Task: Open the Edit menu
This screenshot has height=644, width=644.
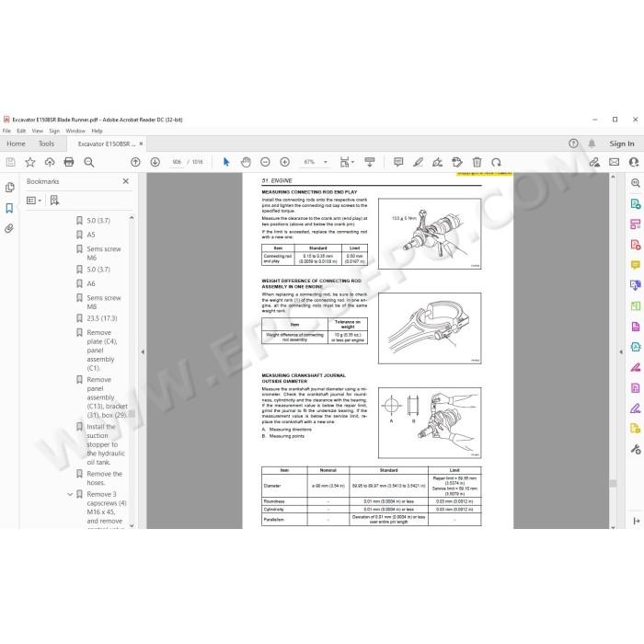Action: (21, 131)
